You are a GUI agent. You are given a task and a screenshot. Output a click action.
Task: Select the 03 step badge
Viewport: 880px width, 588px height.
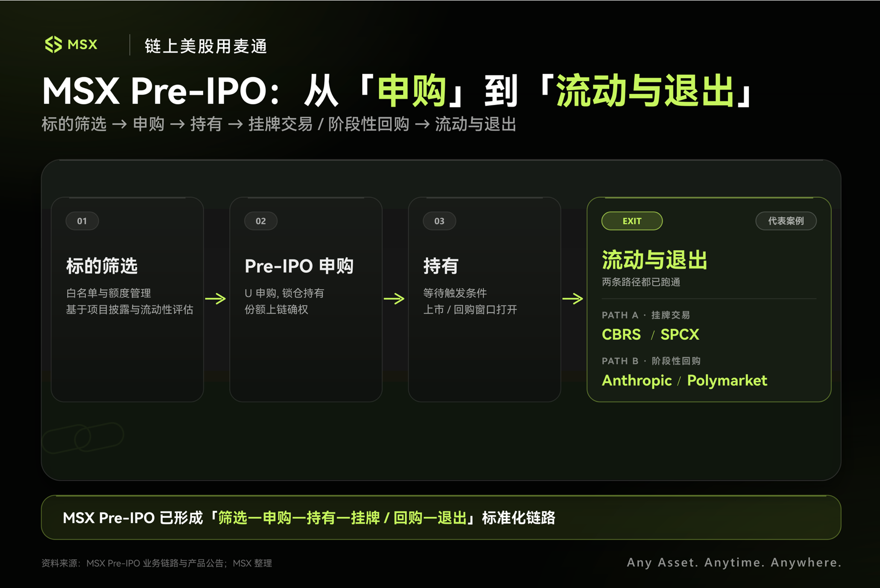click(439, 221)
